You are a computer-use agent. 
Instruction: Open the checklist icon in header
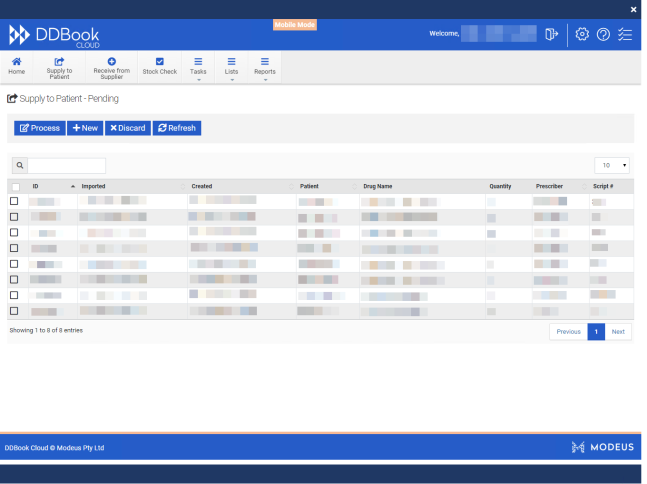[x=625, y=34]
